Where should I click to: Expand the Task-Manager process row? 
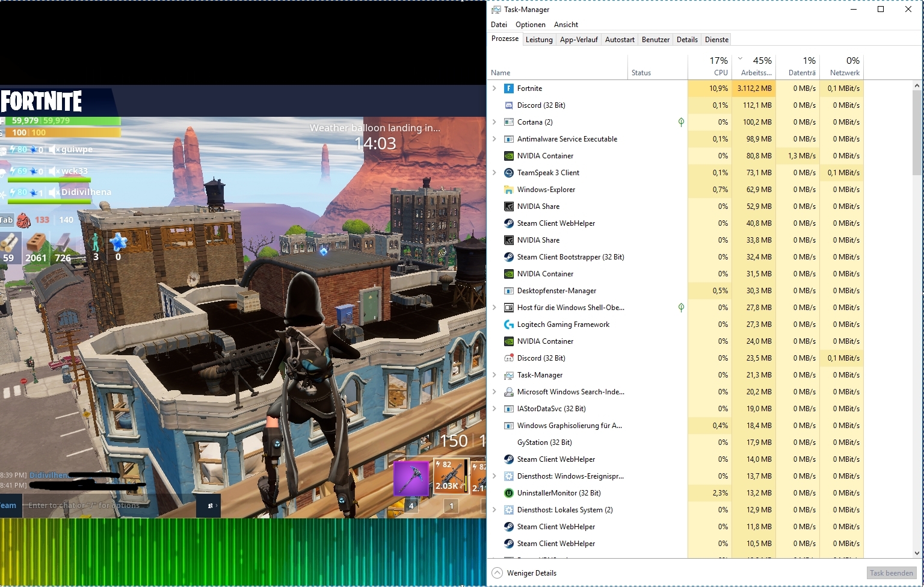click(x=494, y=375)
